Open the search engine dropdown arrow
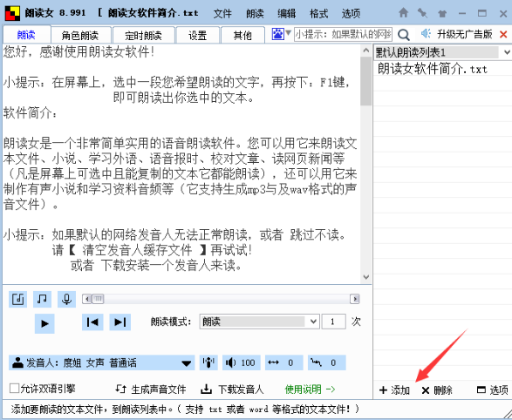This screenshot has height=420, width=512. [289, 32]
